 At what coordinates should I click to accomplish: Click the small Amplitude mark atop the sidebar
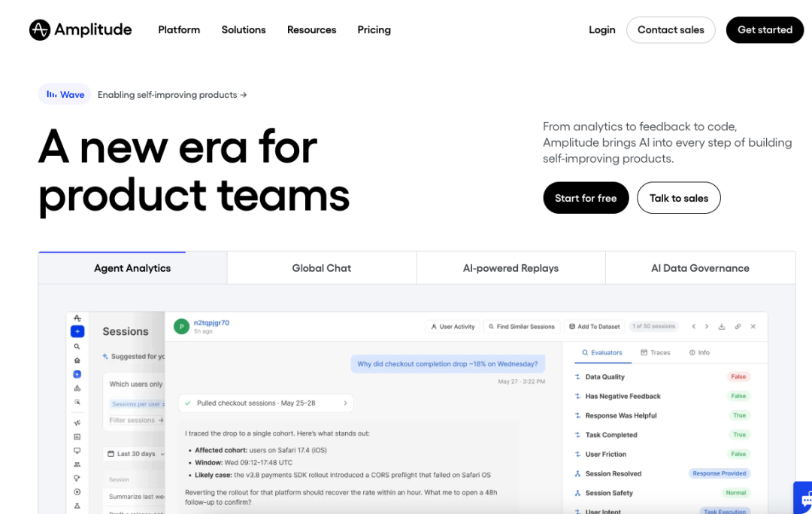(x=77, y=318)
